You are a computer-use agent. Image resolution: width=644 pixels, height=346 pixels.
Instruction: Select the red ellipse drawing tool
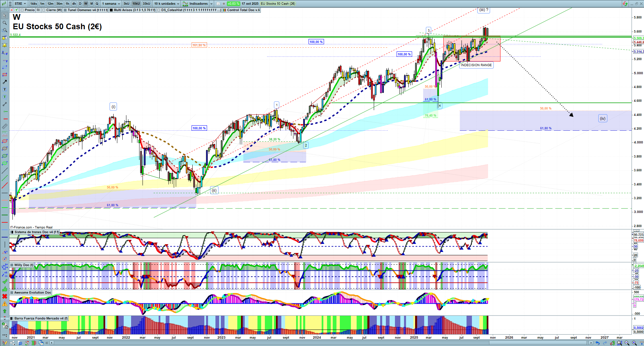pyautogui.click(x=5, y=141)
